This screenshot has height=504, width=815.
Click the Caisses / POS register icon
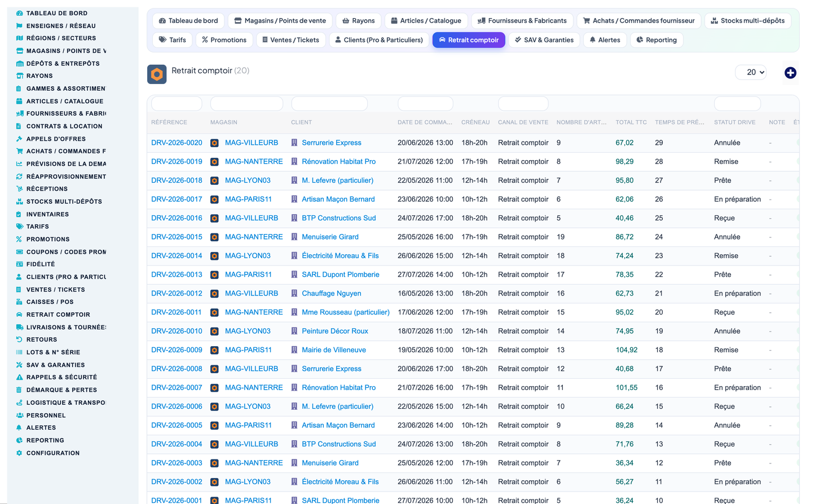point(20,302)
